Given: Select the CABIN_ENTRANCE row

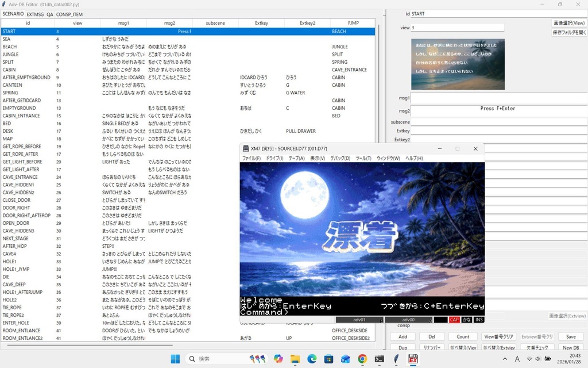Looking at the screenshot, I should (188, 116).
